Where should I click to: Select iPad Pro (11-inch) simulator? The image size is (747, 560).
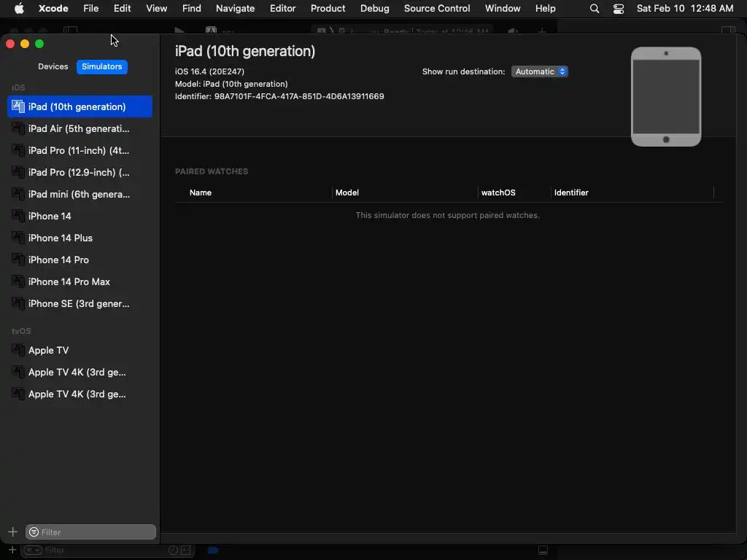80,150
